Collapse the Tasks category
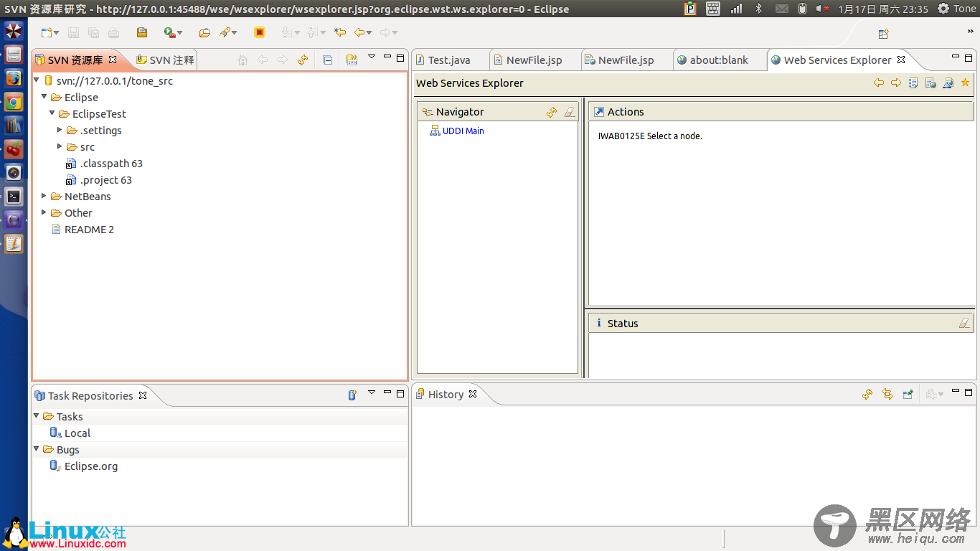 37,415
